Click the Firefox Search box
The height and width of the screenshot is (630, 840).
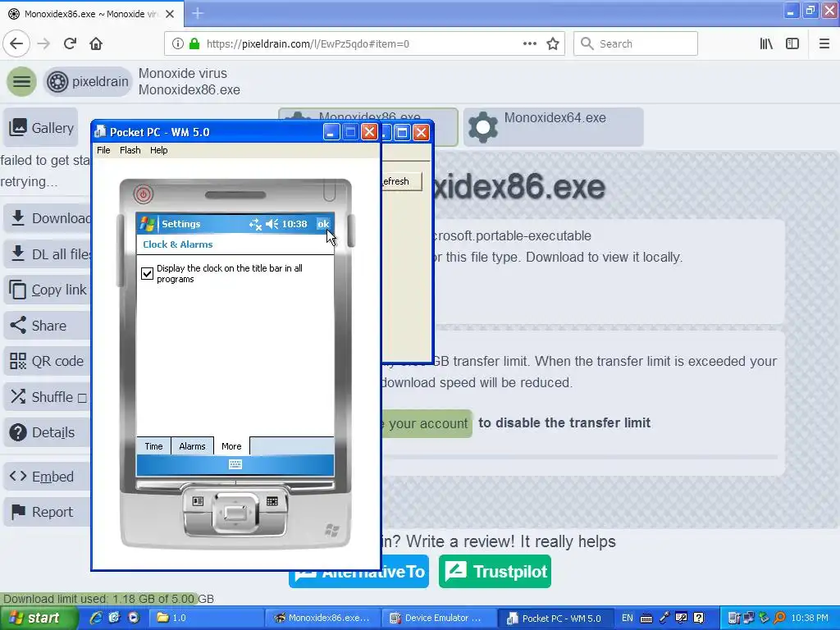point(636,43)
